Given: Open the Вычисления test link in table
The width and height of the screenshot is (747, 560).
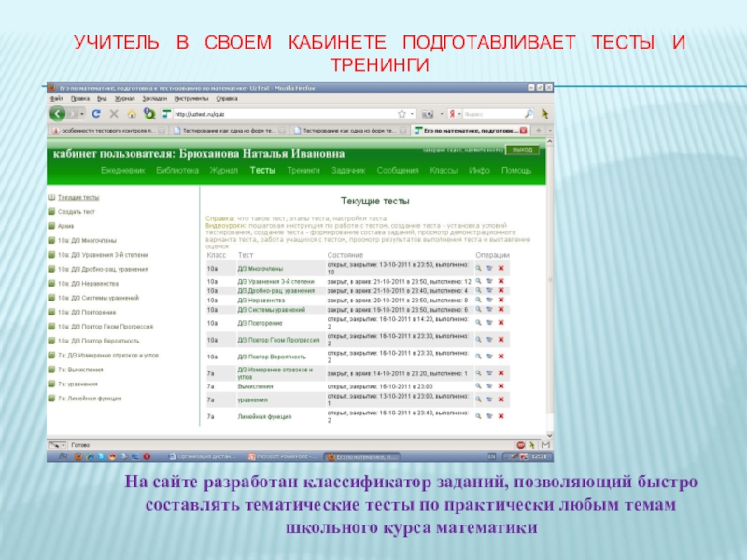Looking at the screenshot, I should [x=255, y=386].
